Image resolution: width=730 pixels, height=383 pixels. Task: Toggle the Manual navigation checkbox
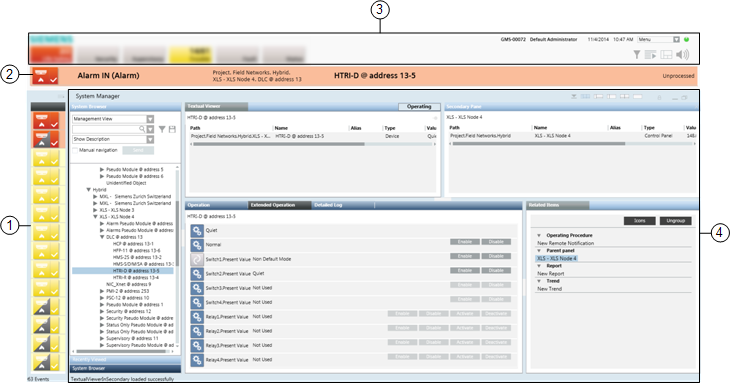tap(75, 150)
